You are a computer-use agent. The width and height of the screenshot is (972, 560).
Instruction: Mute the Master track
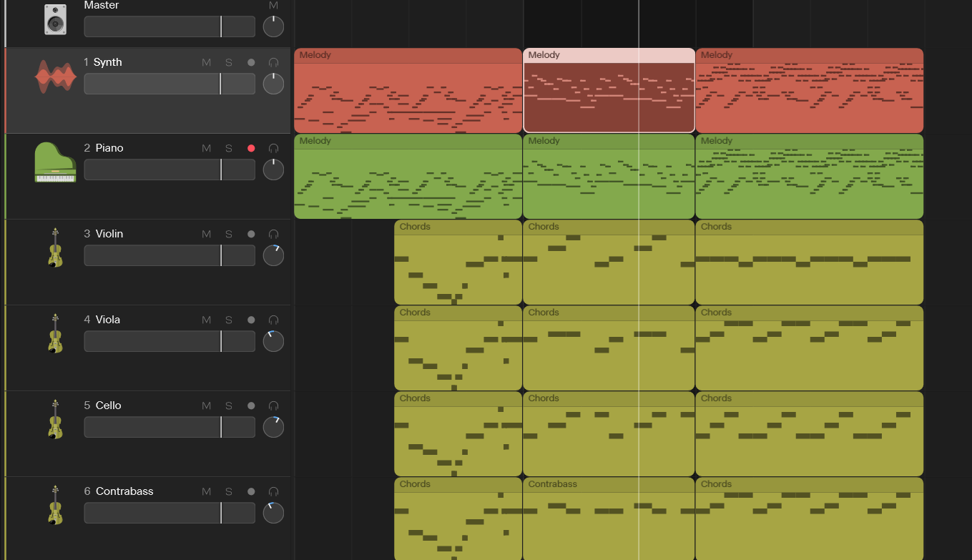coord(273,5)
